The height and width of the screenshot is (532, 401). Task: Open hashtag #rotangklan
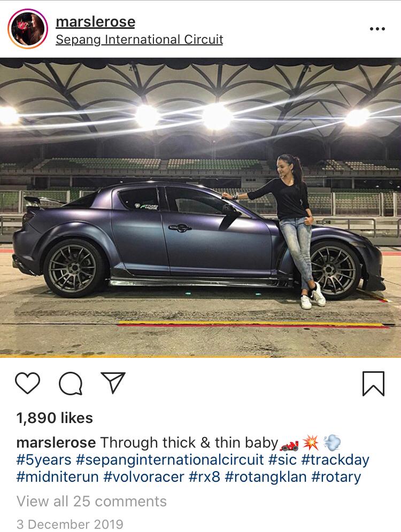tap(266, 476)
